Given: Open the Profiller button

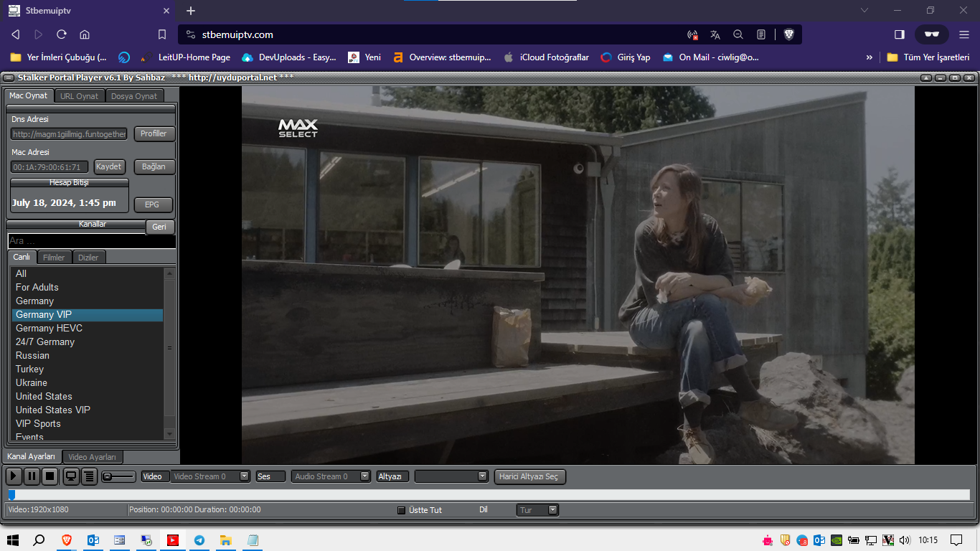Looking at the screenshot, I should pyautogui.click(x=154, y=133).
